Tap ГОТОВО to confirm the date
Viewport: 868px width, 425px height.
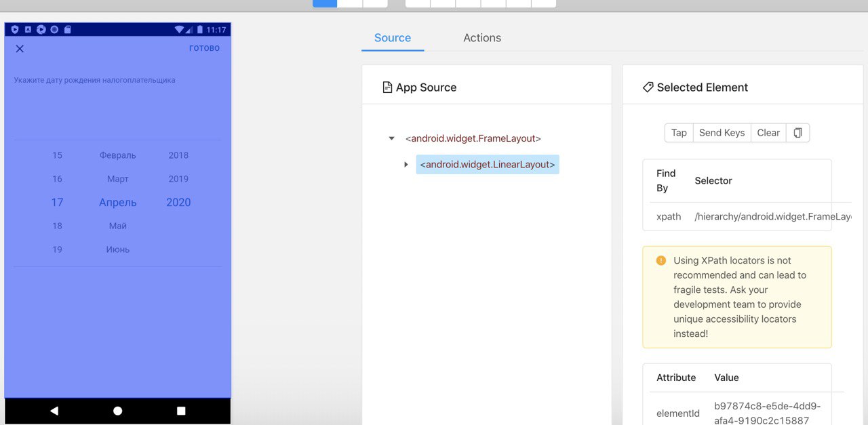point(204,48)
